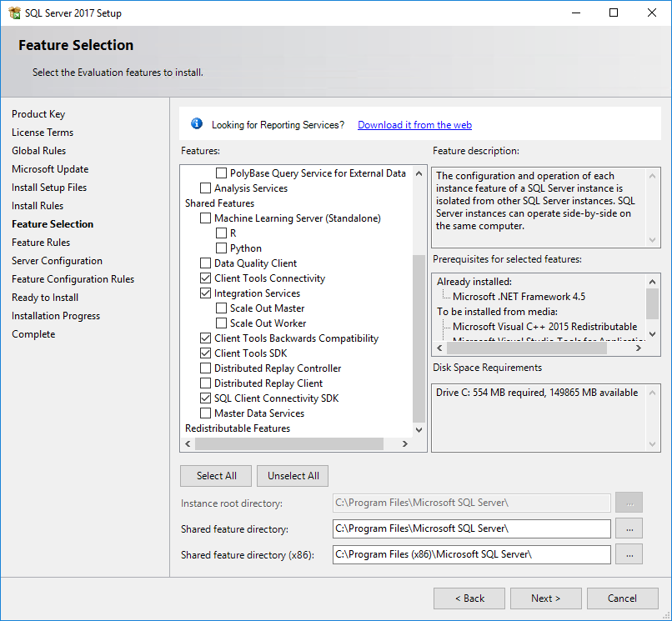Select the Install Setup Files step
The image size is (672, 621).
[x=49, y=188]
